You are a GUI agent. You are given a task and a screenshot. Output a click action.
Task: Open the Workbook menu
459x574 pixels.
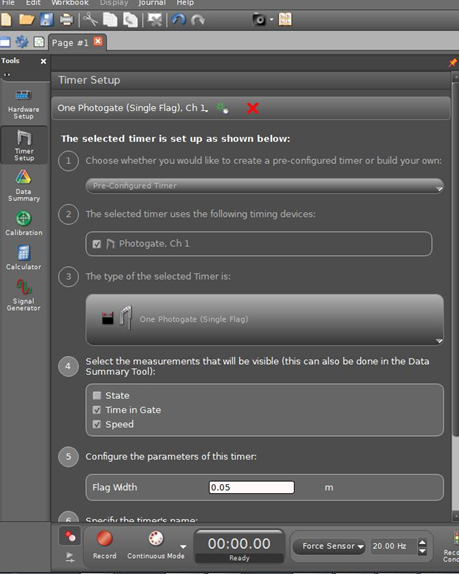[70, 3]
